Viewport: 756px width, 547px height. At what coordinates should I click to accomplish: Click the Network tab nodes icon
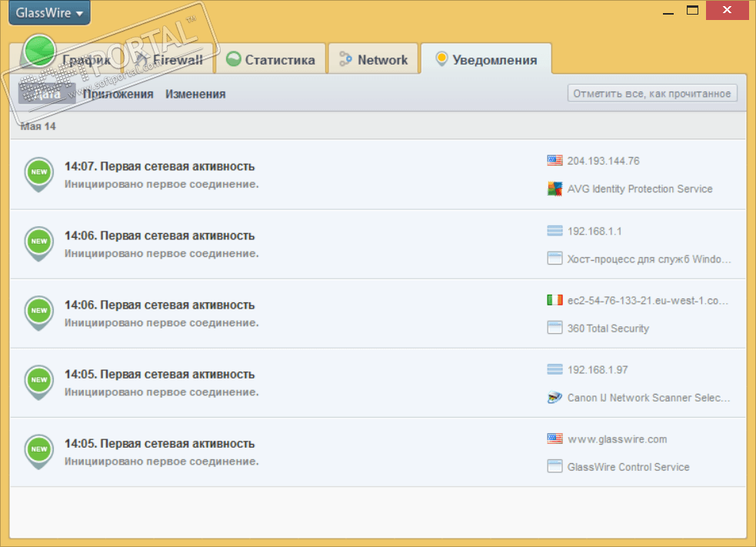(345, 58)
